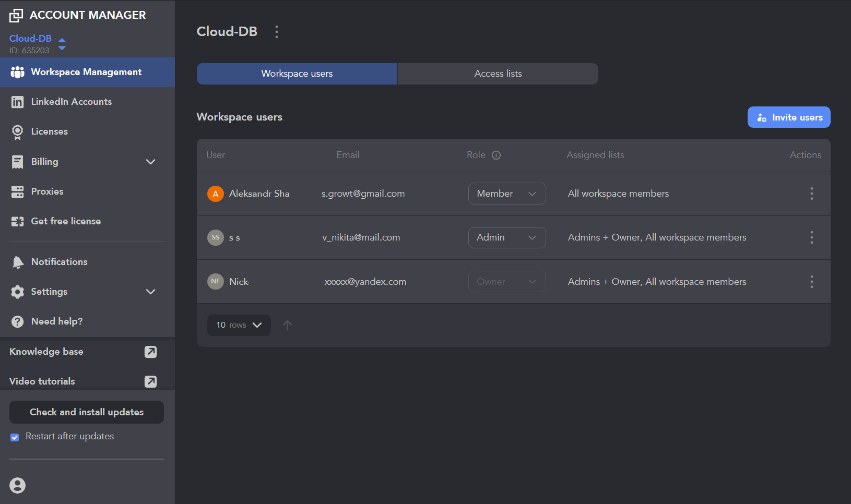The height and width of the screenshot is (504, 851).
Task: Open the Owner role dropdown for Nick
Action: 507,282
